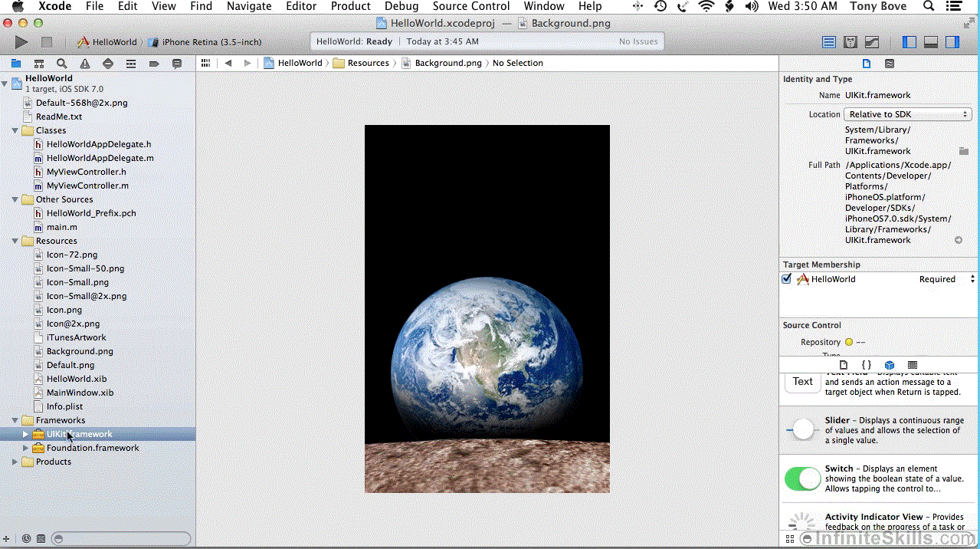Open the Editor menu

click(301, 6)
